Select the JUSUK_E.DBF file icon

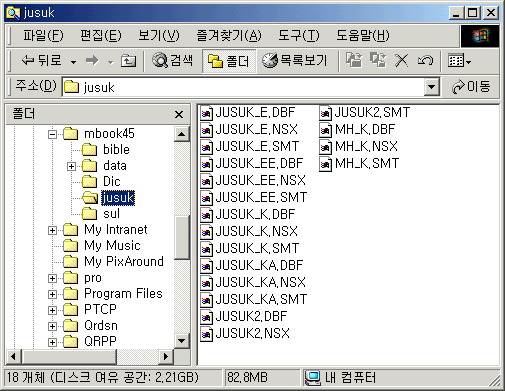(207, 113)
